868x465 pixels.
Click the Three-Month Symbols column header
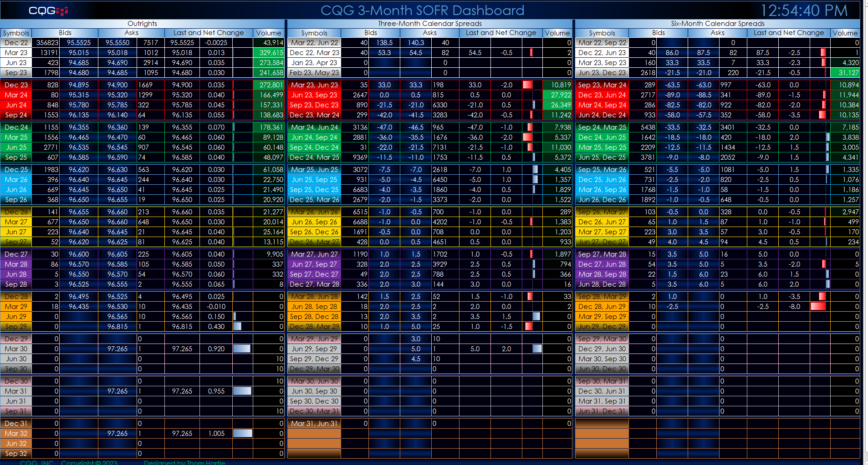click(314, 33)
